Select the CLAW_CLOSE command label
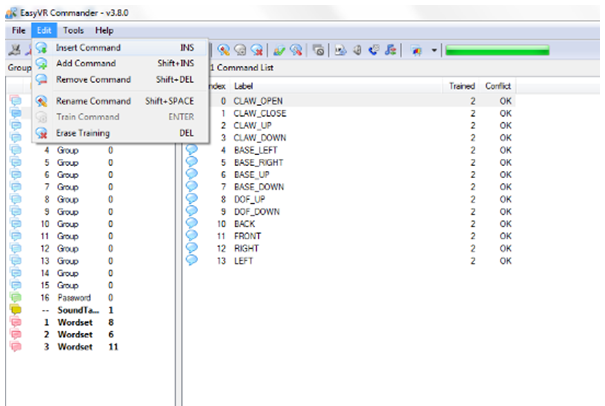 [260, 113]
